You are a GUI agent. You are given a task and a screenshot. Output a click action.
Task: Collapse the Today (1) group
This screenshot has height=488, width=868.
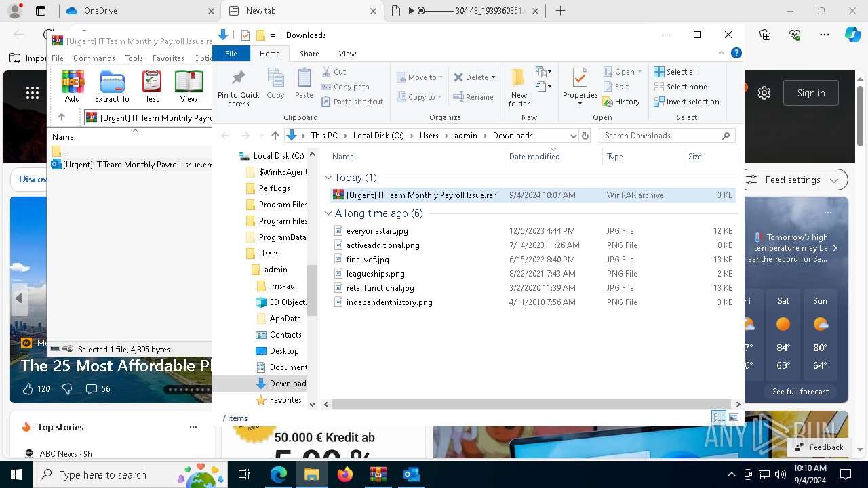tap(328, 178)
